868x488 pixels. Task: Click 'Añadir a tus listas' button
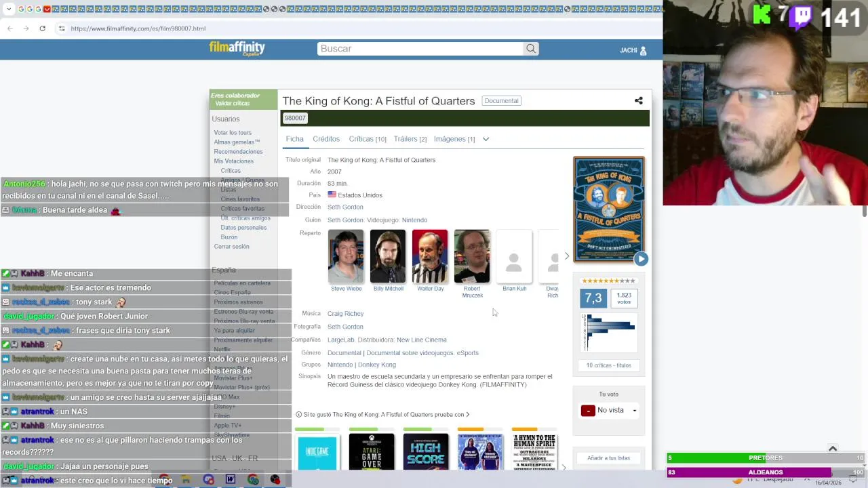click(608, 458)
